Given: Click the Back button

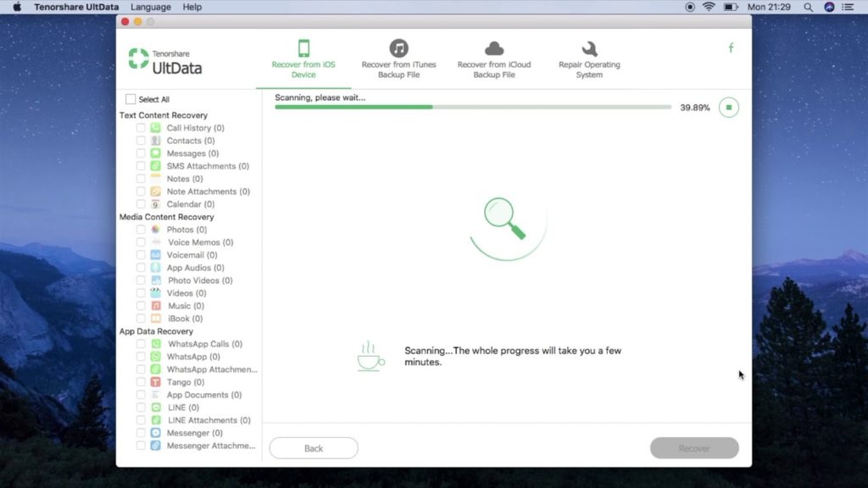Looking at the screenshot, I should [314, 448].
